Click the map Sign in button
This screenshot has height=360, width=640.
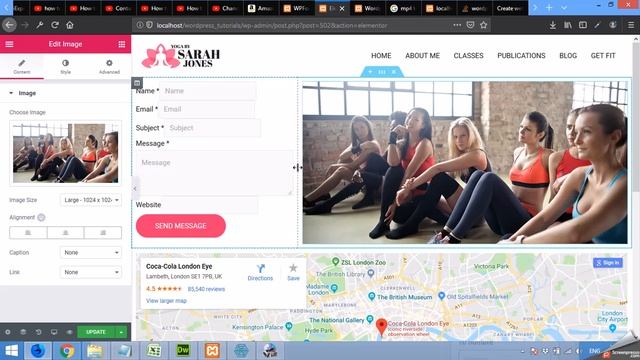pos(608,262)
